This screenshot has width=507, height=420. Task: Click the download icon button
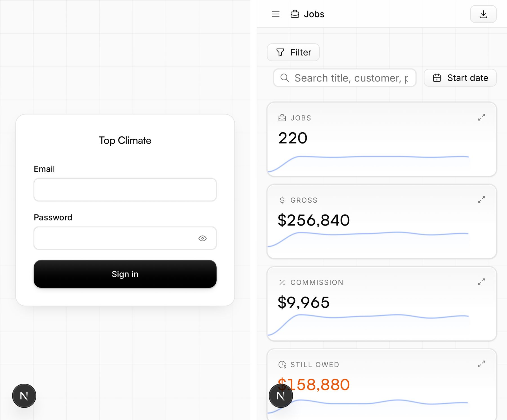[x=483, y=14]
